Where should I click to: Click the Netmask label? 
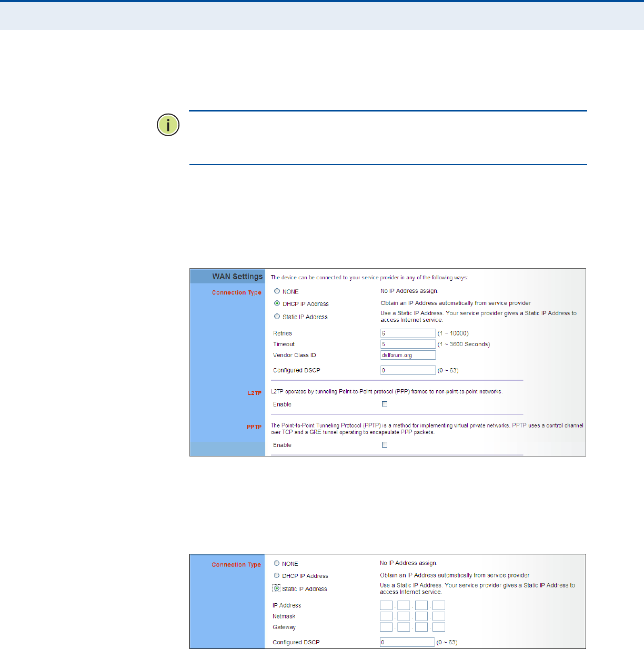[x=284, y=616]
